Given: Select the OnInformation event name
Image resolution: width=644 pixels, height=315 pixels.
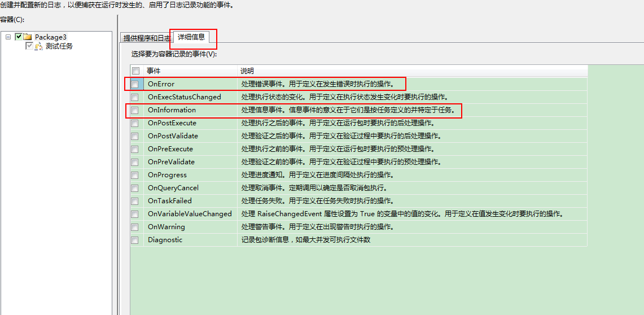Looking at the screenshot, I should click(172, 110).
